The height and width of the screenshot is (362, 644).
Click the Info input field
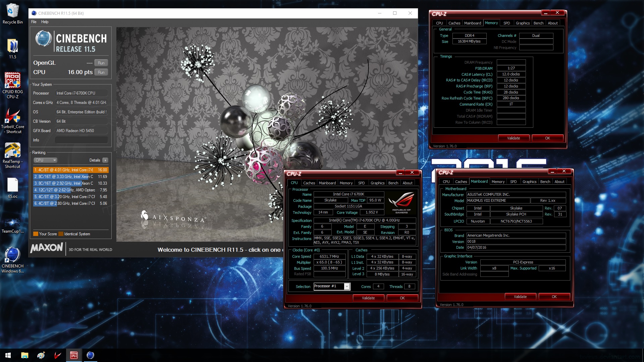pyautogui.click(x=82, y=140)
